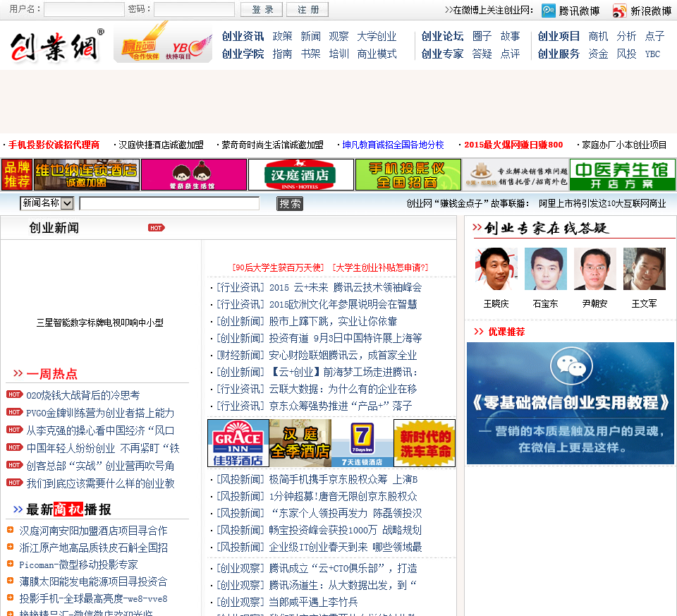
Task: Open the 手机投影仪全国招商 banner
Action: click(x=408, y=174)
